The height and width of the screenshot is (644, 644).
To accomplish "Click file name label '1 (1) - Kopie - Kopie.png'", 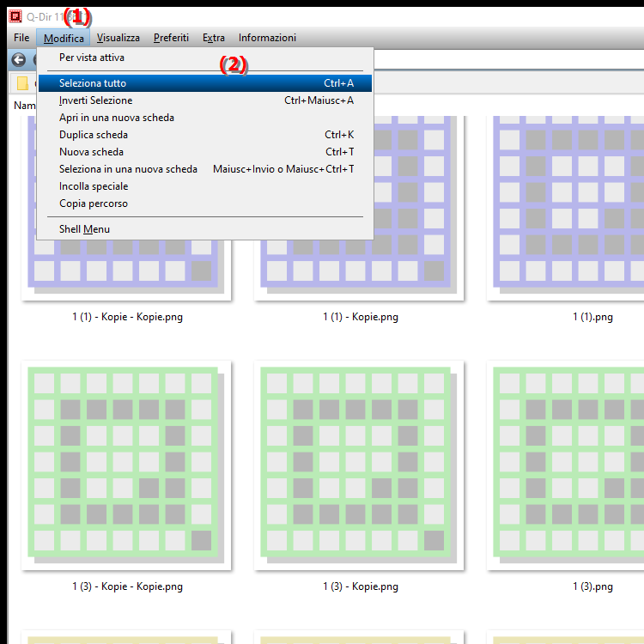I will [x=127, y=317].
